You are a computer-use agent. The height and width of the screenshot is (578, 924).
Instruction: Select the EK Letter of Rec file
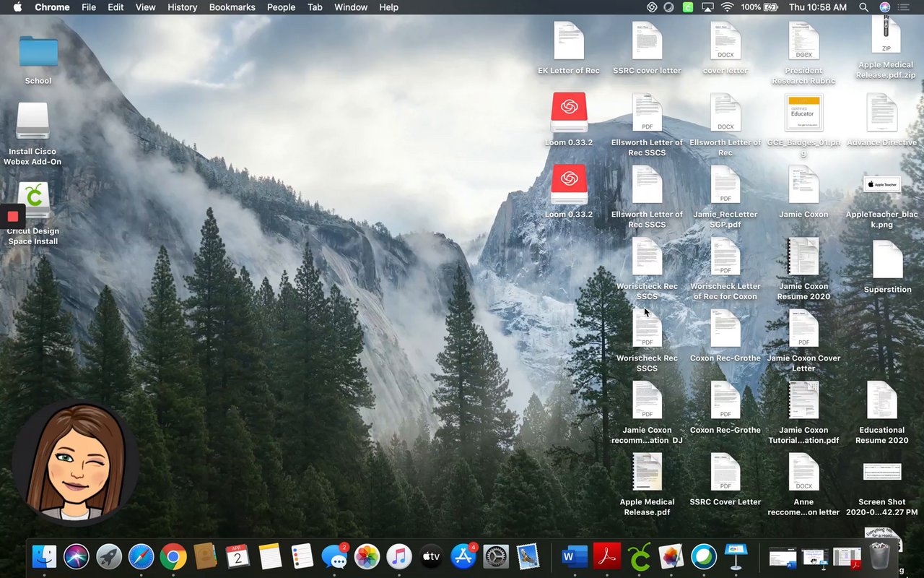569,48
